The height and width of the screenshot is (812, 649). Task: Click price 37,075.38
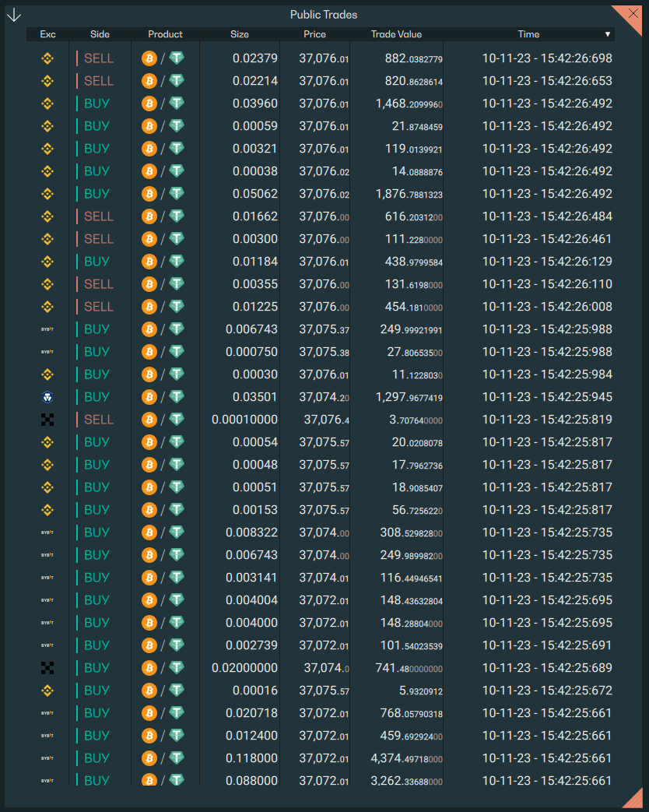pos(324,352)
